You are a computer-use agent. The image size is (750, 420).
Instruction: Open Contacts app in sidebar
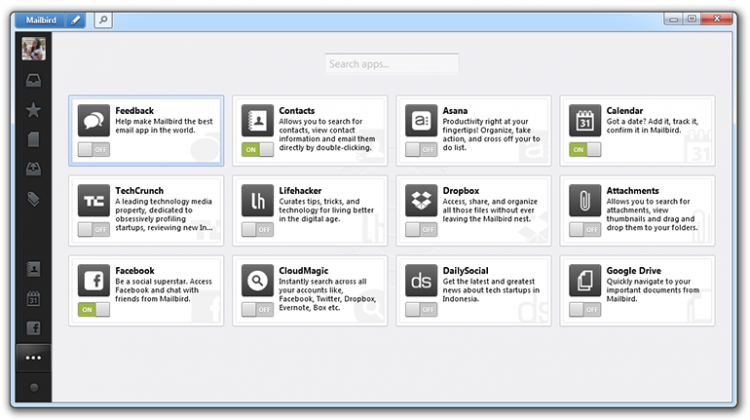33,269
